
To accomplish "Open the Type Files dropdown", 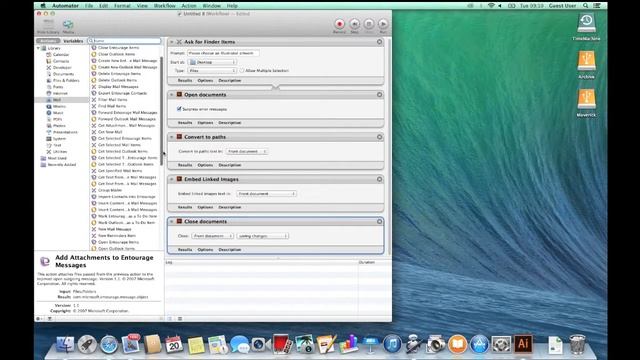I will pos(212,71).
